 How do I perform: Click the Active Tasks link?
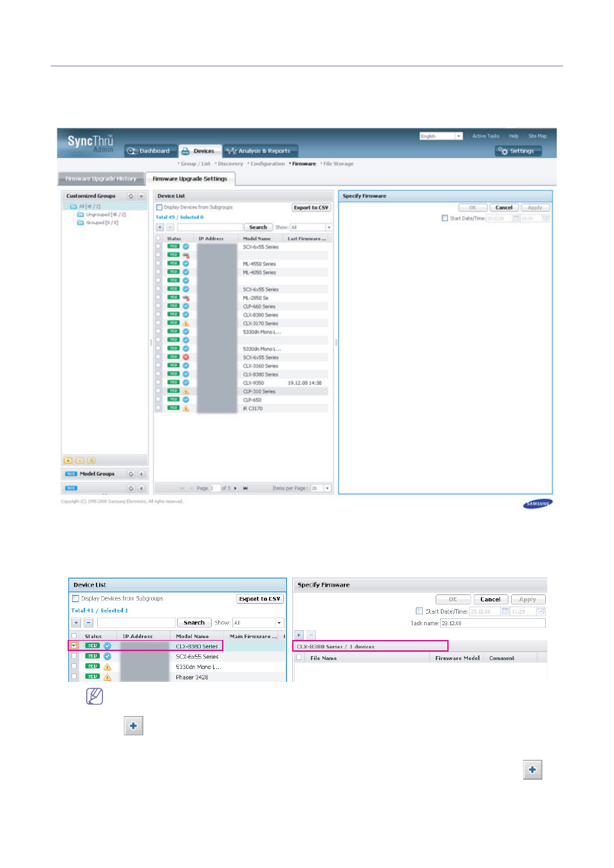485,136
